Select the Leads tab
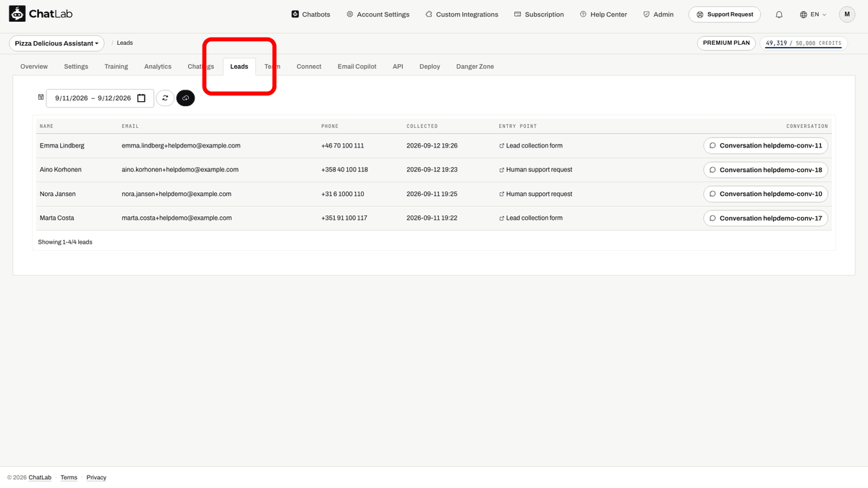Image resolution: width=868 pixels, height=488 pixels. pyautogui.click(x=239, y=67)
